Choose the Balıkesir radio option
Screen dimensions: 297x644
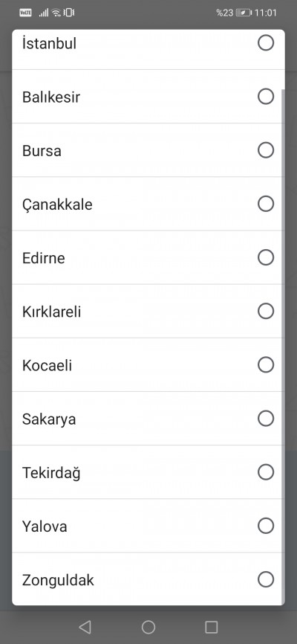point(266,97)
